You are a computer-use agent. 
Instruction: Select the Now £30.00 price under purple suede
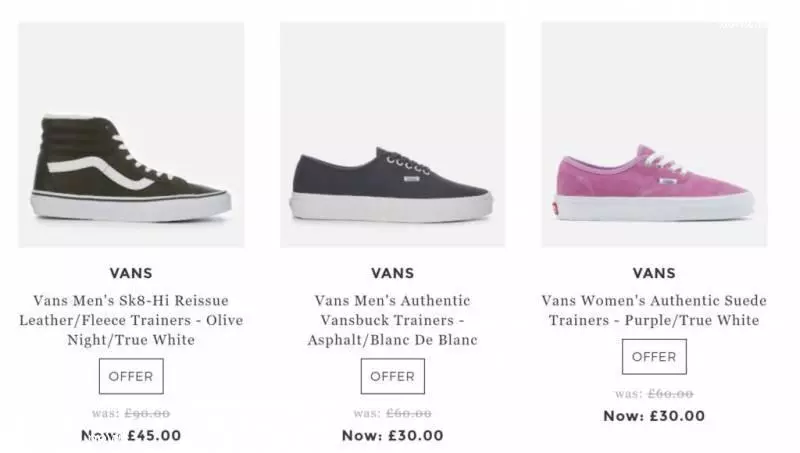(654, 416)
